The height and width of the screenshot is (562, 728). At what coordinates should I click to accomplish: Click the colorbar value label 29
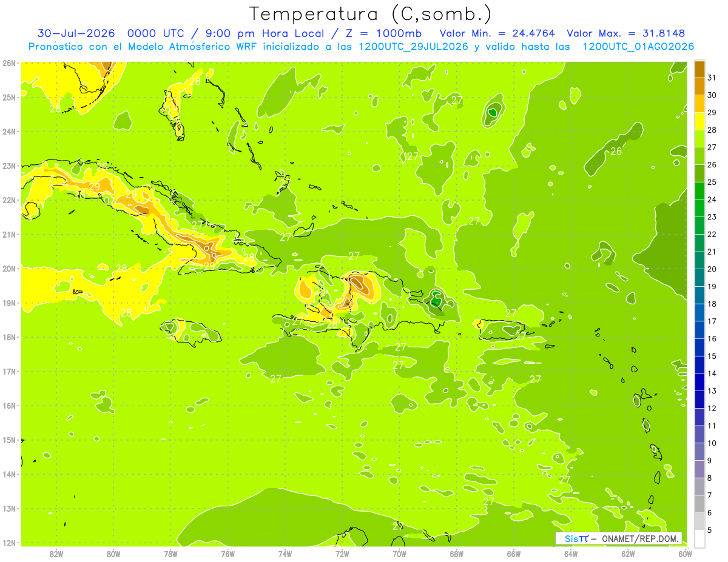[712, 113]
